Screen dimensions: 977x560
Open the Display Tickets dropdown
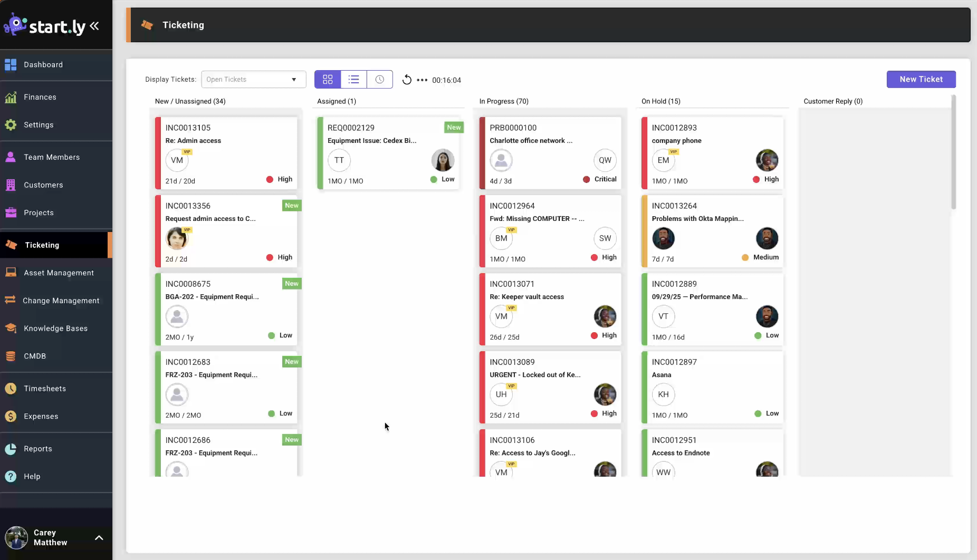point(253,79)
